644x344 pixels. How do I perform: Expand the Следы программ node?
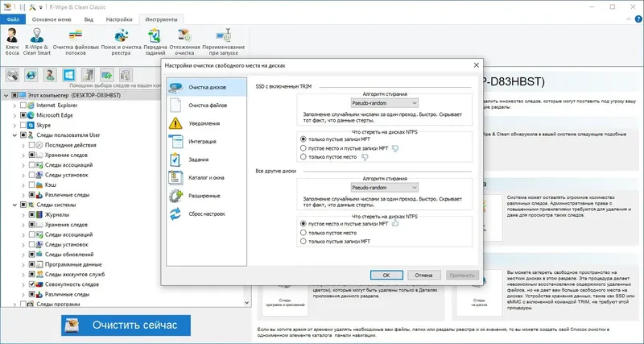click(x=14, y=305)
